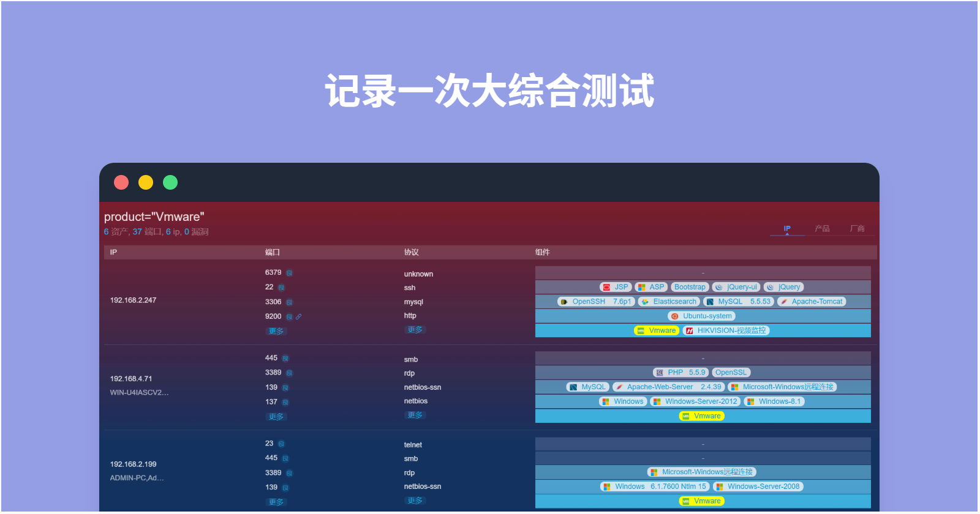
Task: Click the Apache-Tomcat component tag
Action: pos(812,302)
